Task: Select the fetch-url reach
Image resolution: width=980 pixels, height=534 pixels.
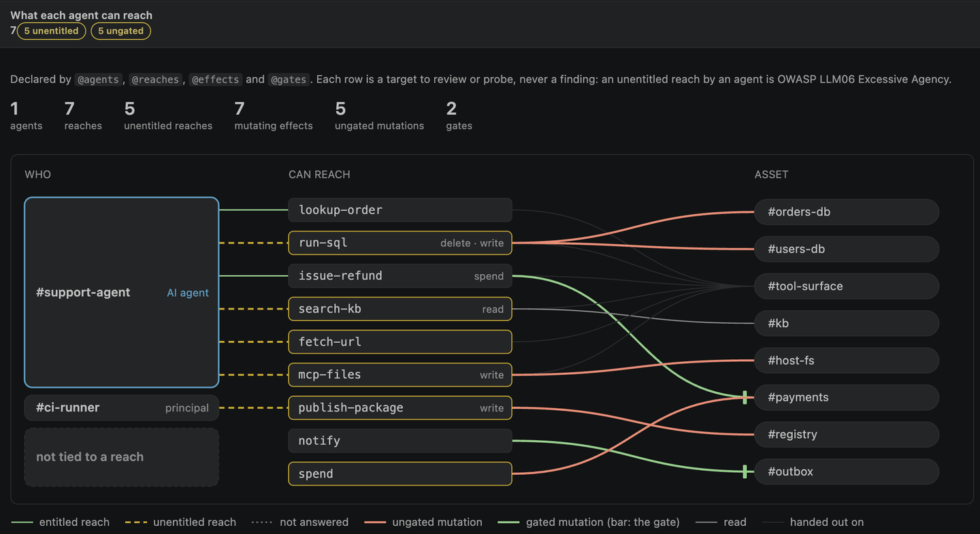Action: point(400,341)
